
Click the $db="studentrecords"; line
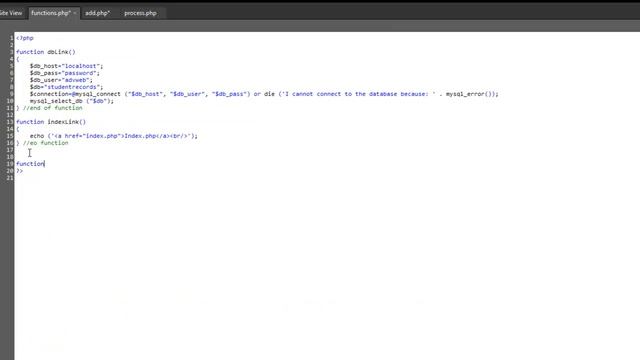pos(67,87)
